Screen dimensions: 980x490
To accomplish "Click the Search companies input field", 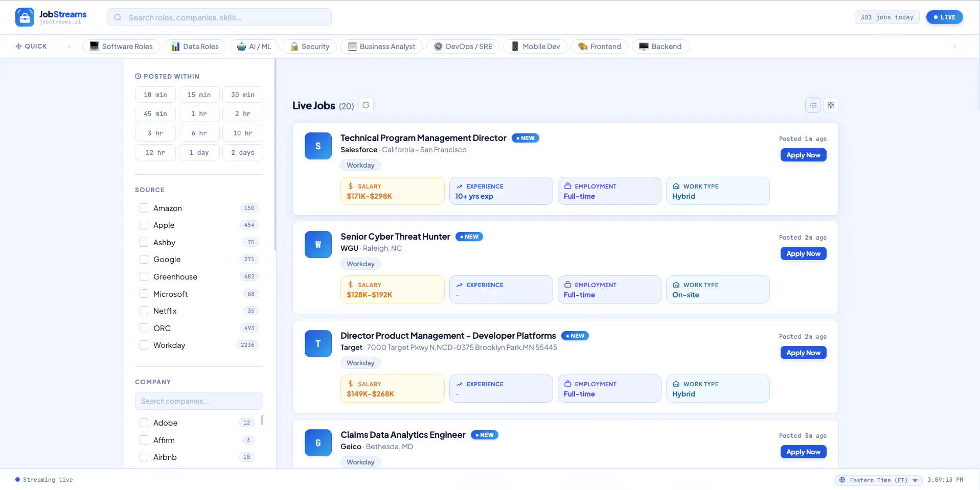I will (199, 401).
